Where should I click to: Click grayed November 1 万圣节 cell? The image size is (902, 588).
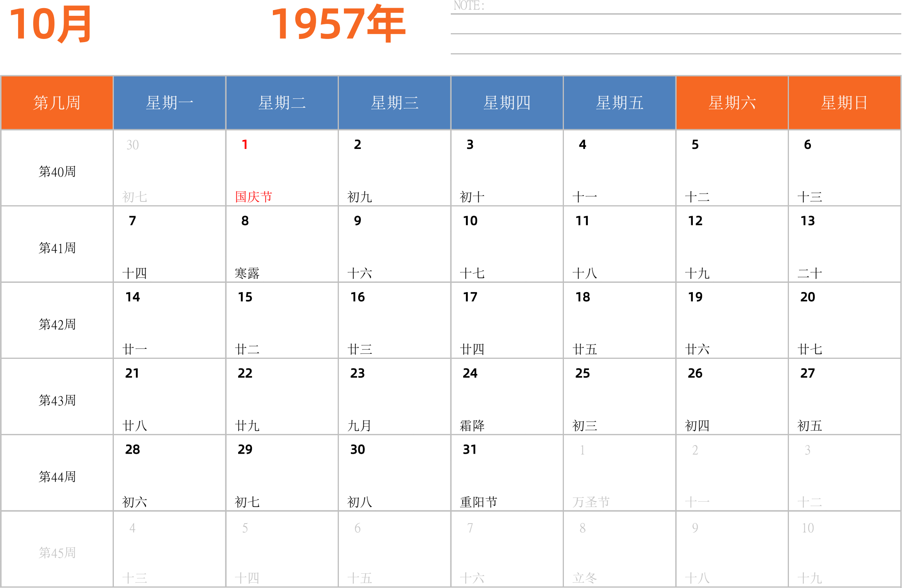point(619,473)
